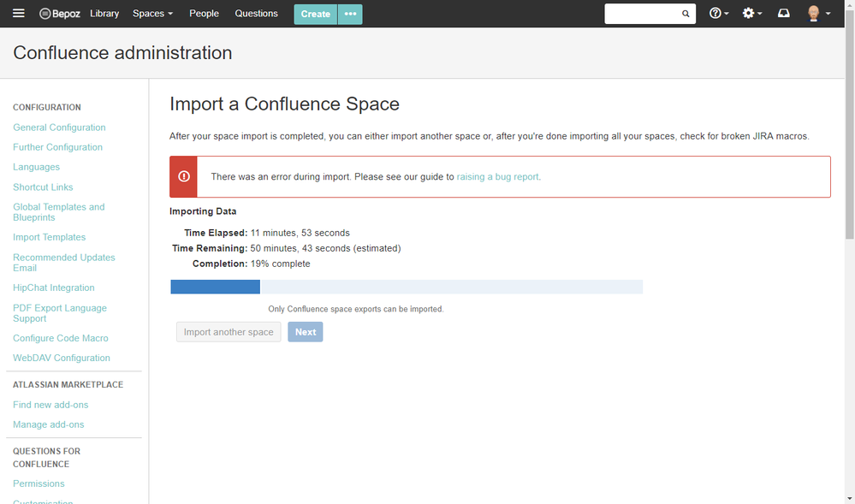Screen dimensions: 855x504
Task: Open the settings gear menu
Action: pos(752,13)
